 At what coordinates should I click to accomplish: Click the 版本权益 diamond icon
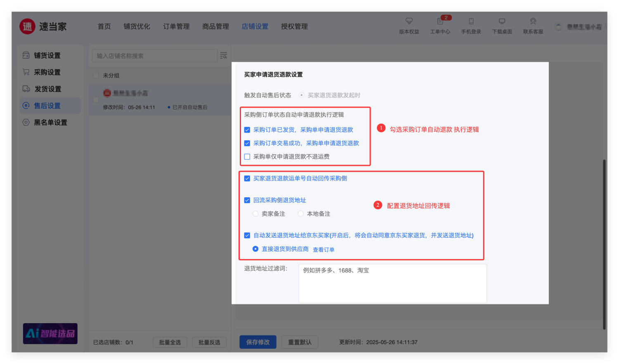(409, 21)
